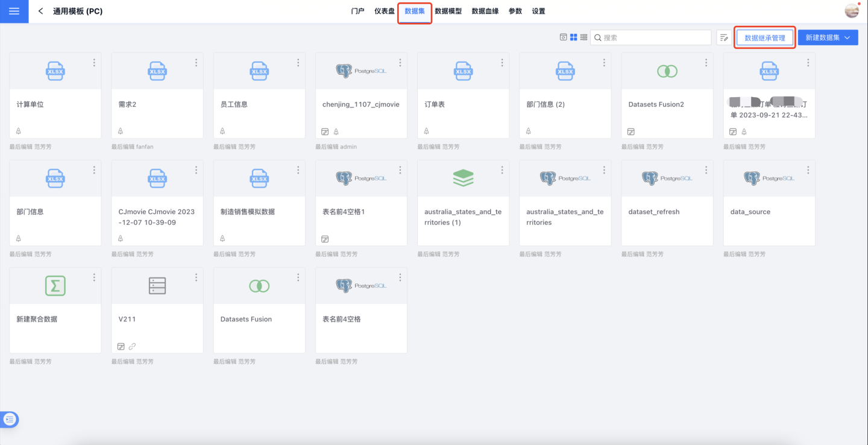The height and width of the screenshot is (445, 868).
Task: Switch to list view layout
Action: (x=583, y=37)
